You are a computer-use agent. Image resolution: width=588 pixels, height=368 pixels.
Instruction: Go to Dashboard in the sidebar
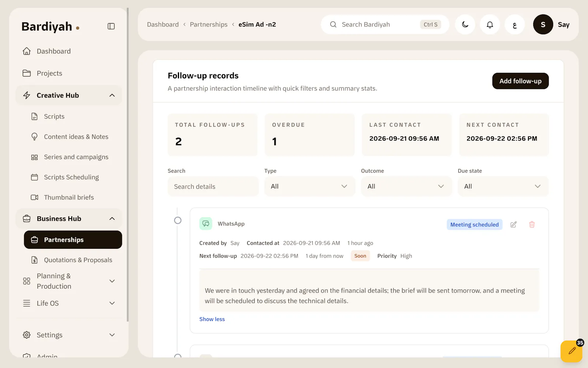[x=69, y=51]
